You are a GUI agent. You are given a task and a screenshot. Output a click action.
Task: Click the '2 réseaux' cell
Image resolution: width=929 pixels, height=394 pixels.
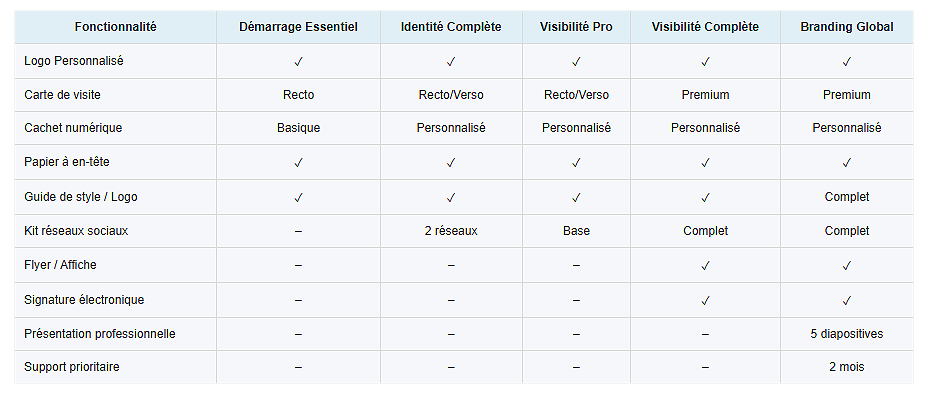tap(451, 231)
